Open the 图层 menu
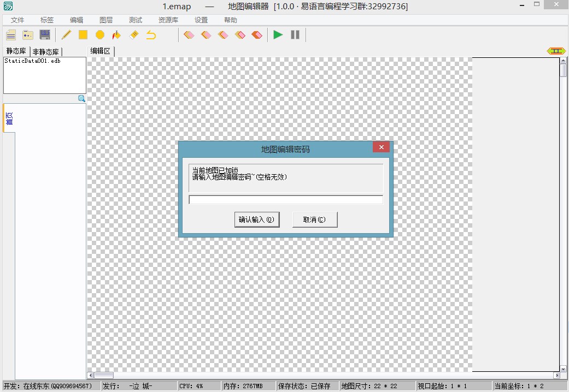The height and width of the screenshot is (392, 569). [106, 20]
